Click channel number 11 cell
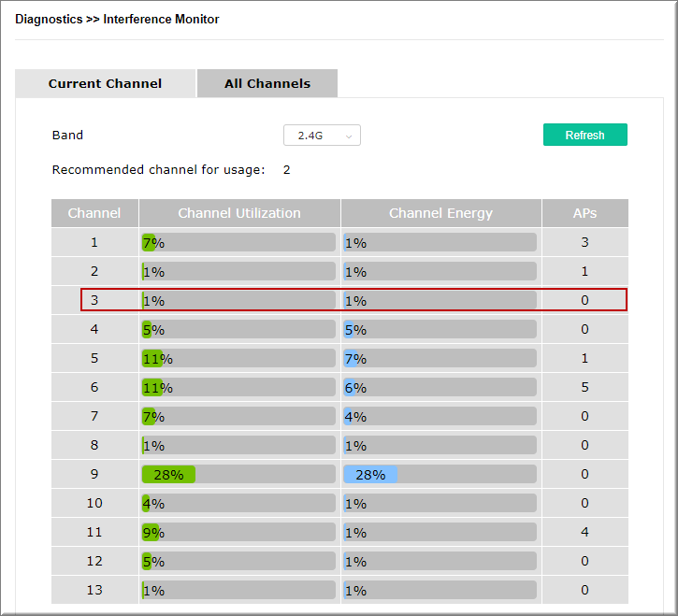The width and height of the screenshot is (678, 616). (x=94, y=532)
